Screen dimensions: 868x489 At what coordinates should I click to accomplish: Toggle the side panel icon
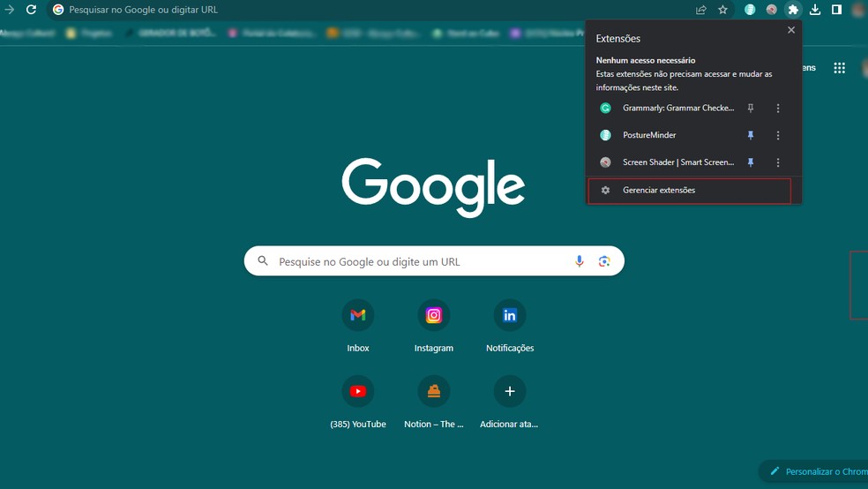pos(836,10)
